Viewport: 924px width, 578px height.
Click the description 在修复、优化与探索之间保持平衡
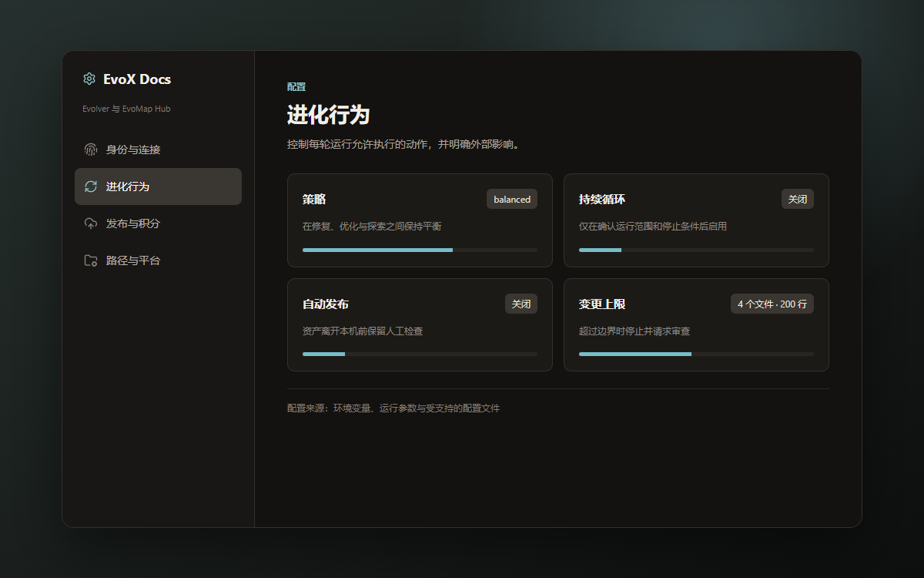point(372,227)
